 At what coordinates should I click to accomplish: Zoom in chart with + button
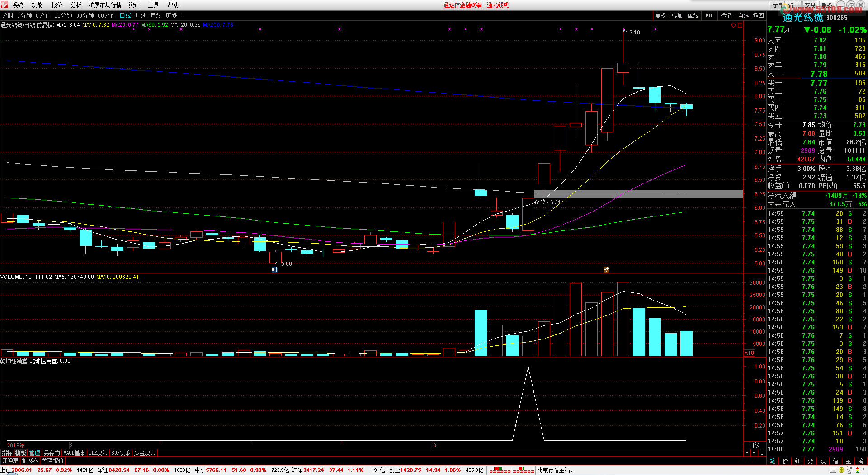click(747, 453)
